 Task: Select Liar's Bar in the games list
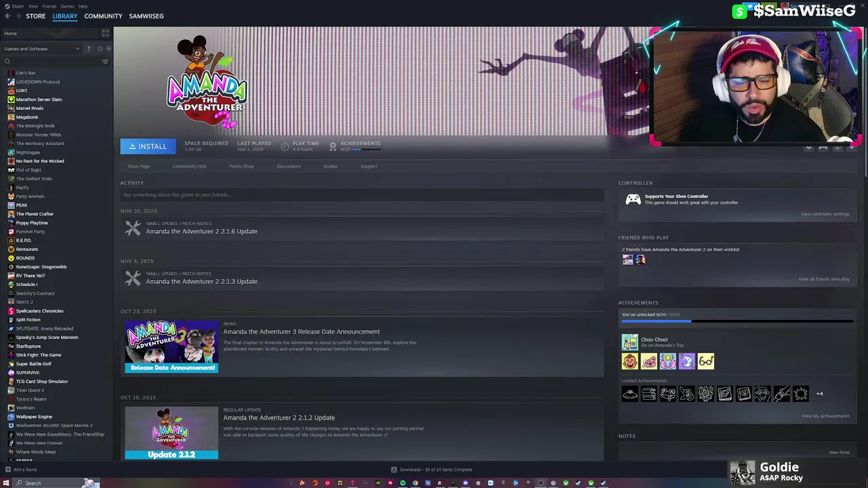tap(26, 73)
